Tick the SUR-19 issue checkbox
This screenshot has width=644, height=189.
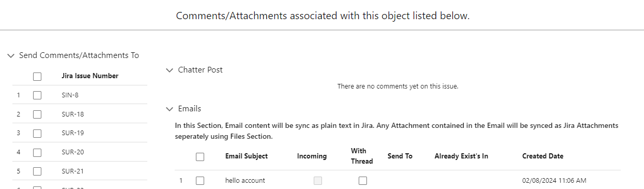[x=37, y=134]
